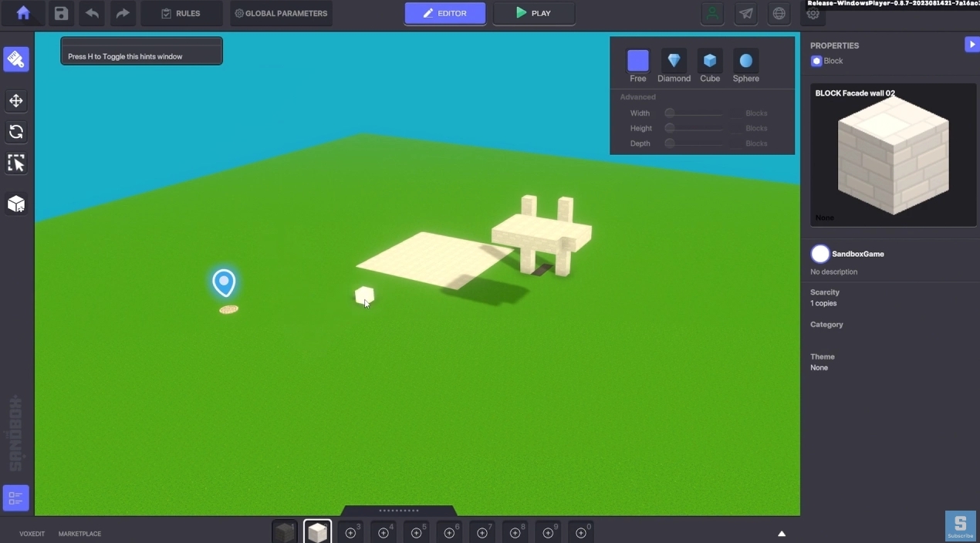This screenshot has width=980, height=543.
Task: Open the Rules window
Action: coord(181,13)
